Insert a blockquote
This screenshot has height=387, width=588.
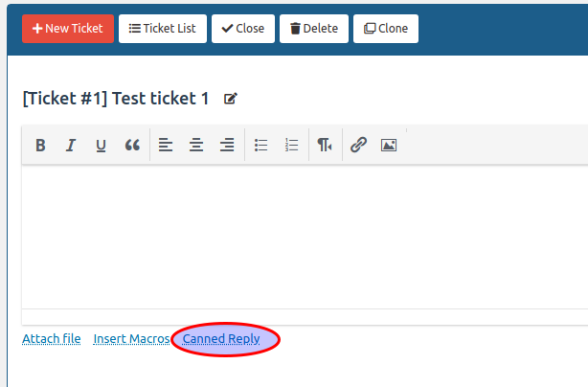[x=132, y=146]
